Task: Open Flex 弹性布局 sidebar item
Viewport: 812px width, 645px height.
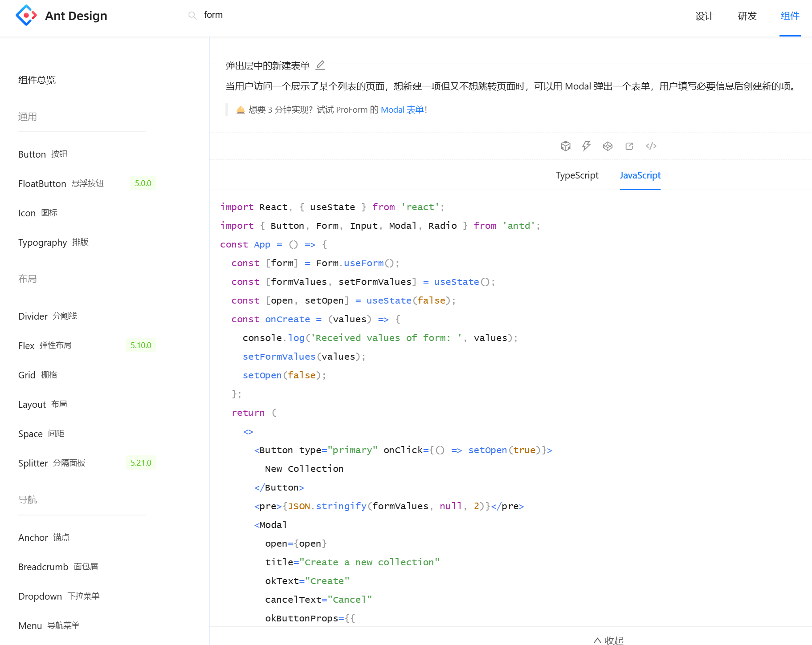Action: point(45,345)
